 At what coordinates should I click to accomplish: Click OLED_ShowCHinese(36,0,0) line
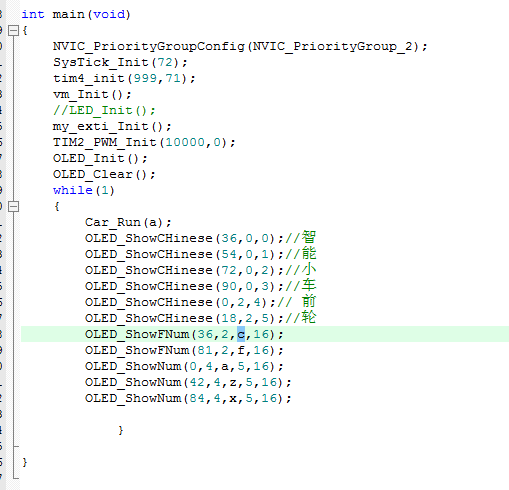point(201,238)
